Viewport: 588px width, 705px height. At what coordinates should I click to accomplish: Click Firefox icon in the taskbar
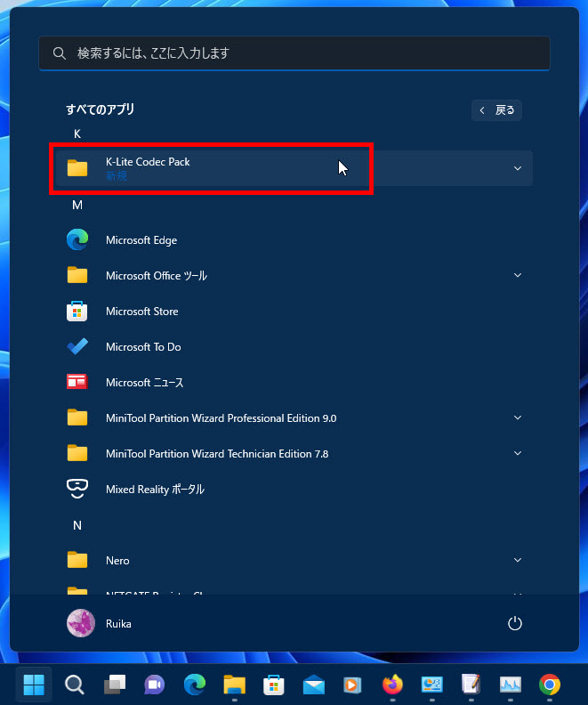click(392, 685)
